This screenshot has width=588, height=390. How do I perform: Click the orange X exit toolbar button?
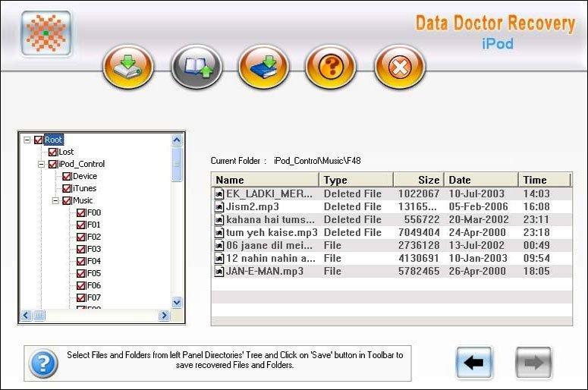(400, 67)
